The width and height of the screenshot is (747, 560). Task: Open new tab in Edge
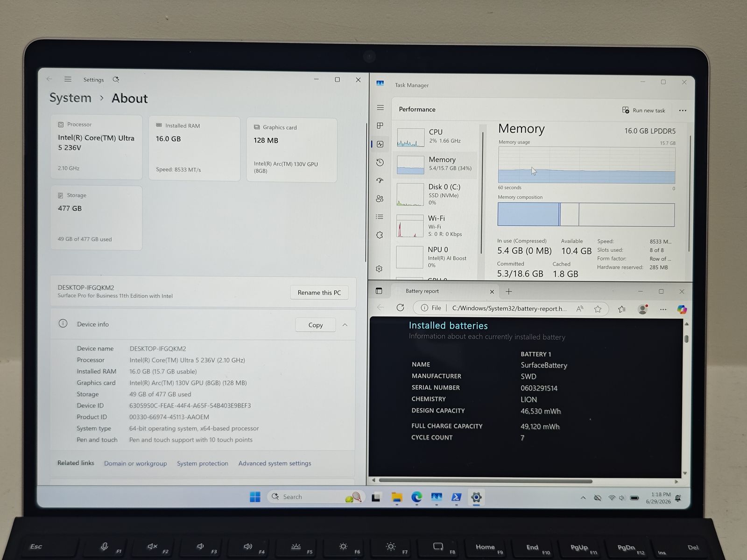tap(509, 291)
